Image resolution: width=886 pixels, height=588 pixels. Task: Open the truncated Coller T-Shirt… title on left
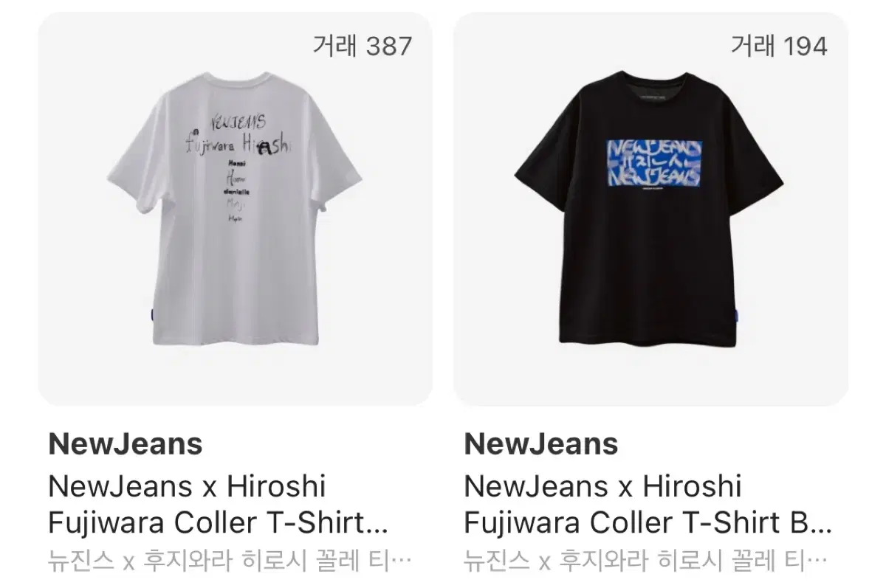click(x=218, y=505)
